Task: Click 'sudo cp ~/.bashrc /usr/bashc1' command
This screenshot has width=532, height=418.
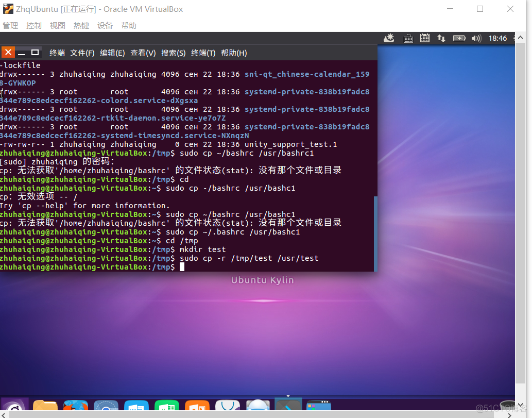Action: 233,232
